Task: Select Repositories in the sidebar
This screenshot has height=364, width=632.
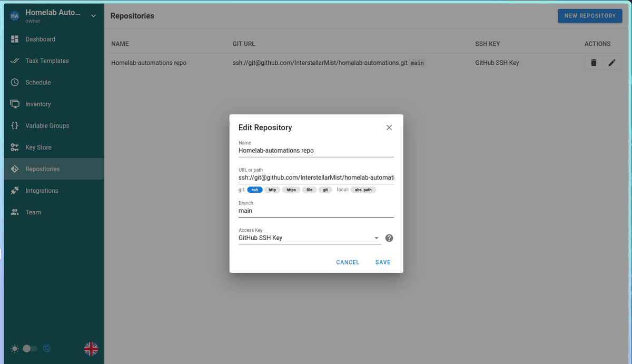Action: (x=54, y=169)
